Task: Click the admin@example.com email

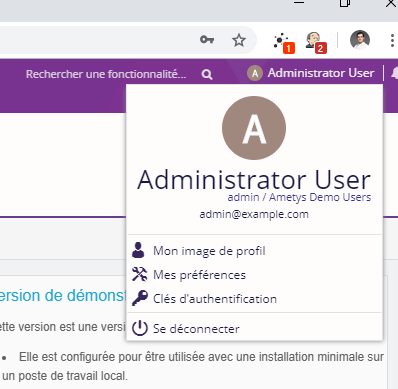Action: coord(254,214)
